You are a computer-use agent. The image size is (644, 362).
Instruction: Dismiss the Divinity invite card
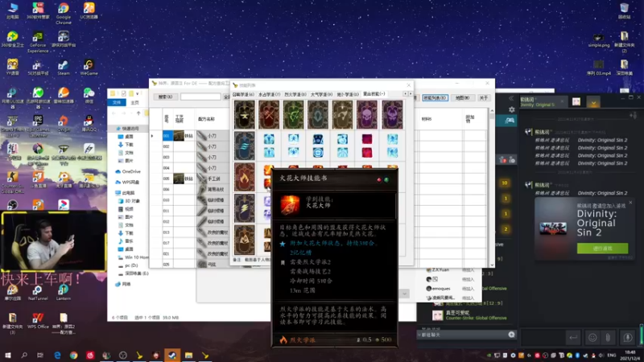[x=630, y=203]
